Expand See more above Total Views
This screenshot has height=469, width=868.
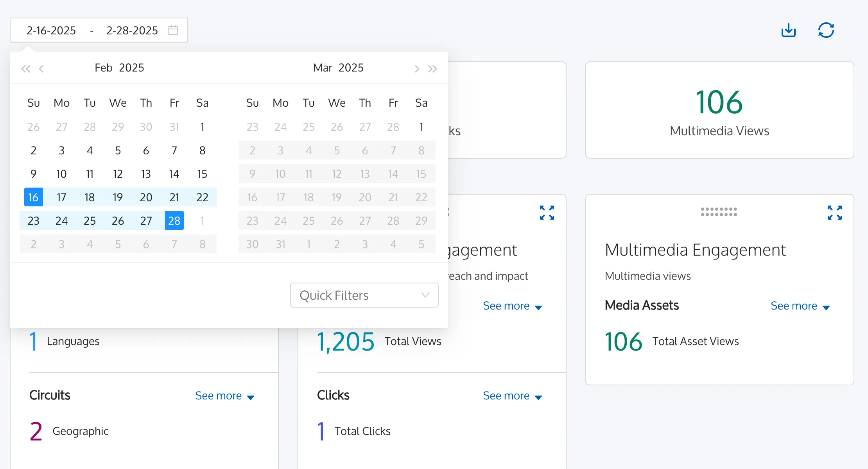pyautogui.click(x=512, y=306)
